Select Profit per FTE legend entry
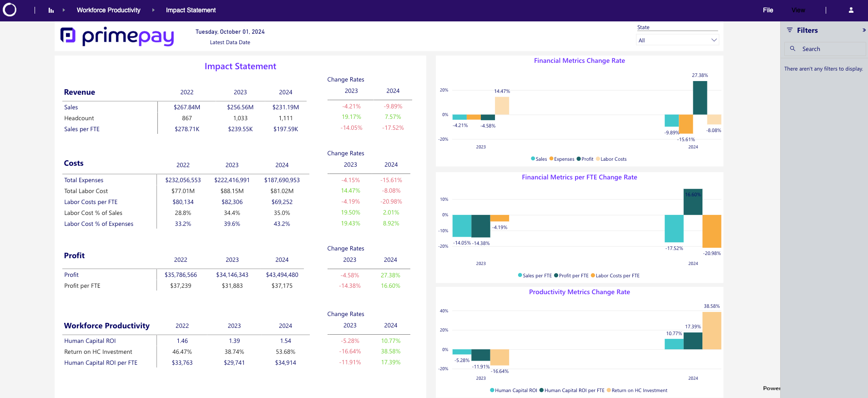Viewport: 868px width, 398px height. (571, 276)
